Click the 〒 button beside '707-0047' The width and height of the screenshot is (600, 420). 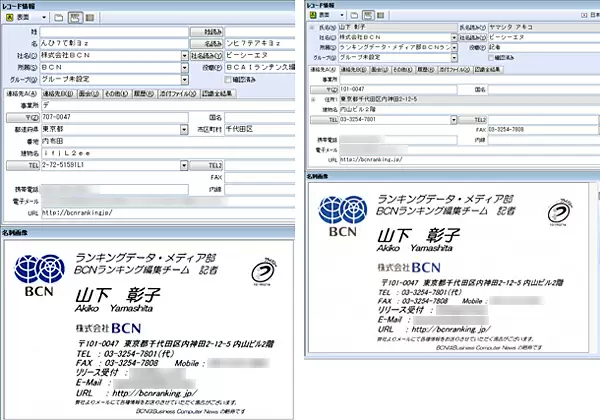coord(23,117)
